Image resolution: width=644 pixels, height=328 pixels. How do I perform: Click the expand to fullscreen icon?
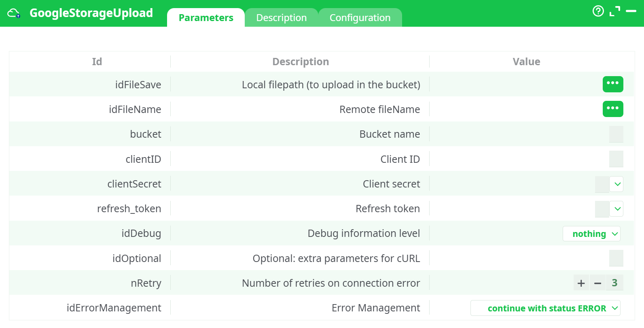(x=614, y=11)
